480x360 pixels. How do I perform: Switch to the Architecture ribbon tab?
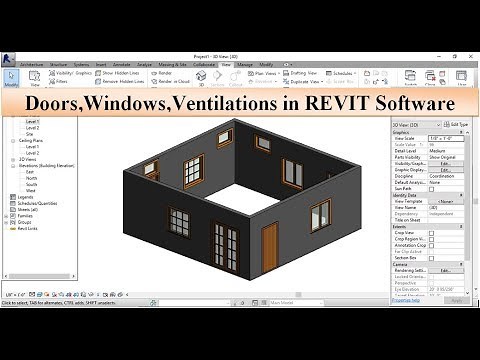(x=32, y=64)
